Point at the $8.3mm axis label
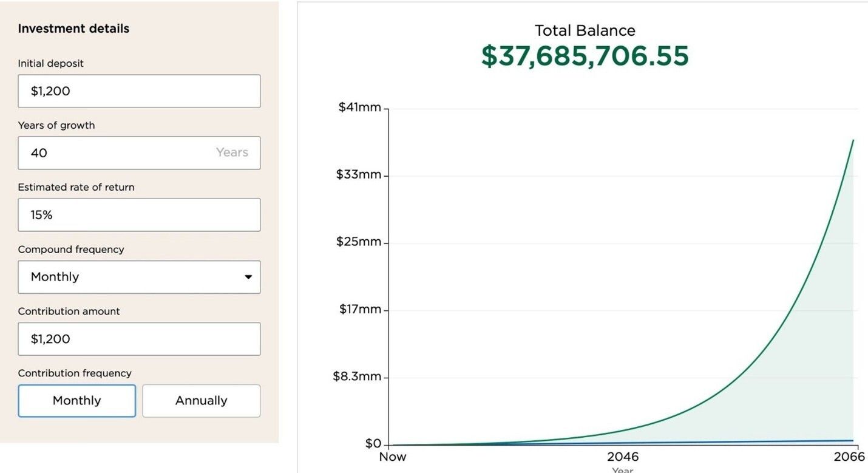 pyautogui.click(x=357, y=376)
